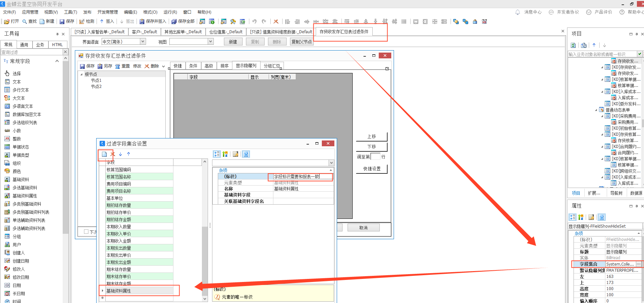Click the 重置 (Reset) icon in filter window
The width and height of the screenshot is (644, 303).
coord(118,66)
